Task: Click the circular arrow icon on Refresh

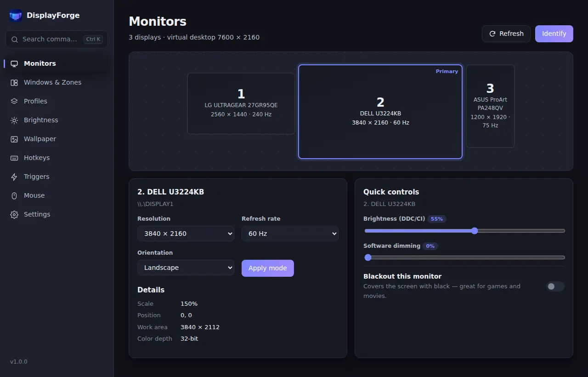Action: (492, 34)
